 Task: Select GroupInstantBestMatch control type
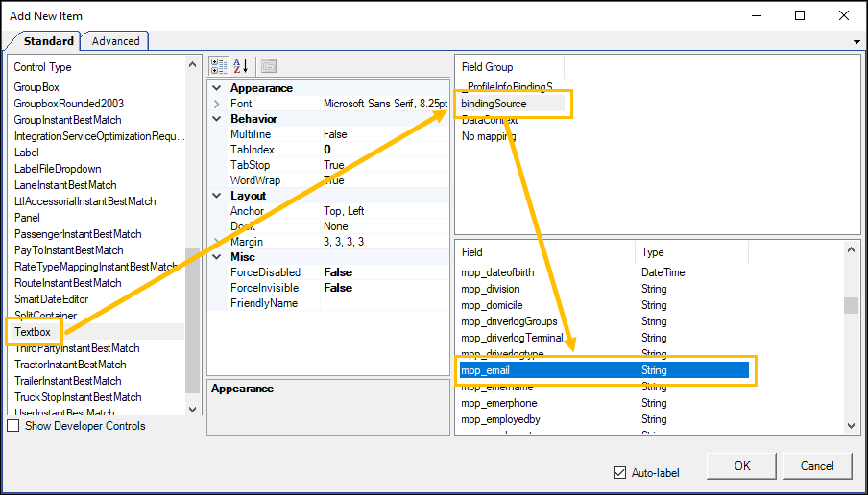point(67,120)
